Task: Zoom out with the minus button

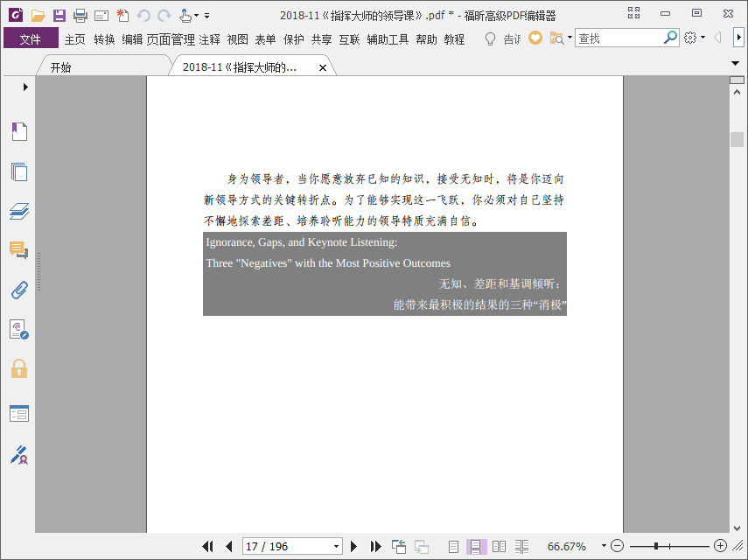Action: click(617, 546)
